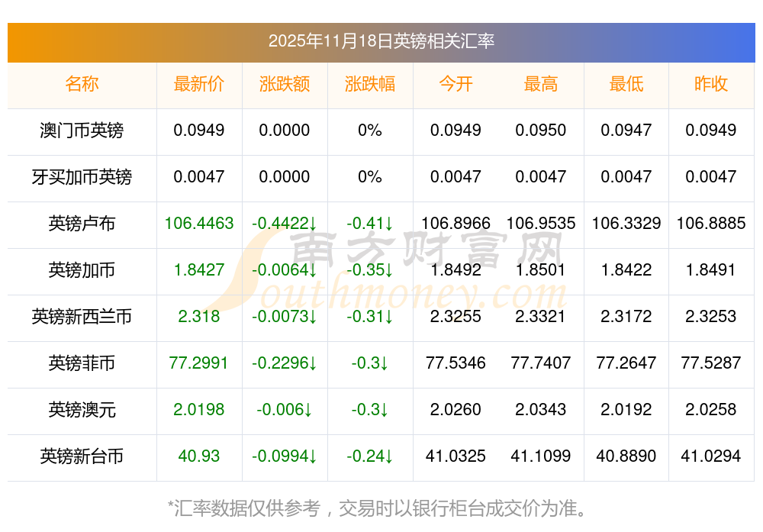
Task: Select the 涨跌幅 column header
Action: tap(370, 84)
